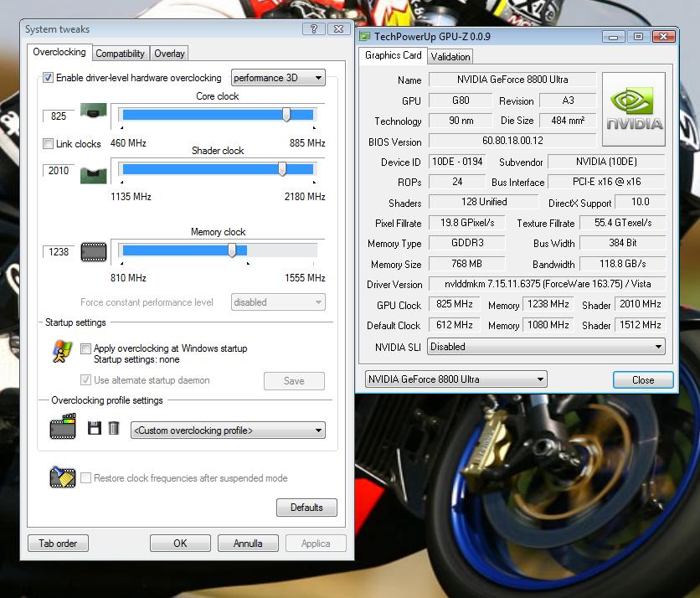Click the shader clock value field 2010
Image resolution: width=700 pixels, height=598 pixels.
point(59,171)
